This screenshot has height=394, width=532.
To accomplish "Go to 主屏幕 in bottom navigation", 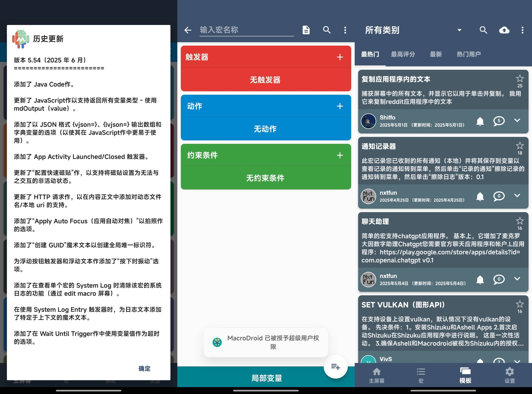I will [x=376, y=375].
